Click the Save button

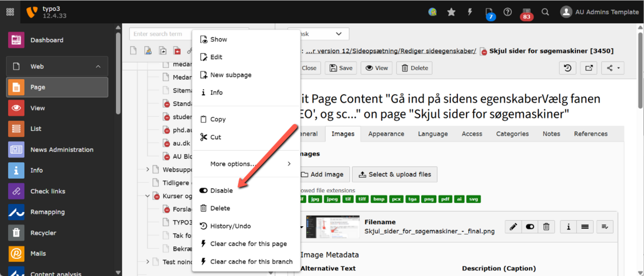click(341, 68)
